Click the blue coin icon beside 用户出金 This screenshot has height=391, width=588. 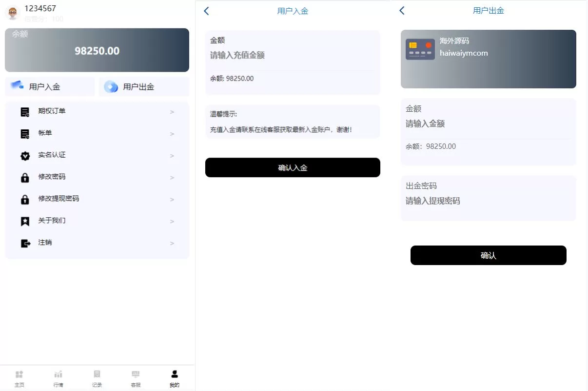[x=111, y=87]
